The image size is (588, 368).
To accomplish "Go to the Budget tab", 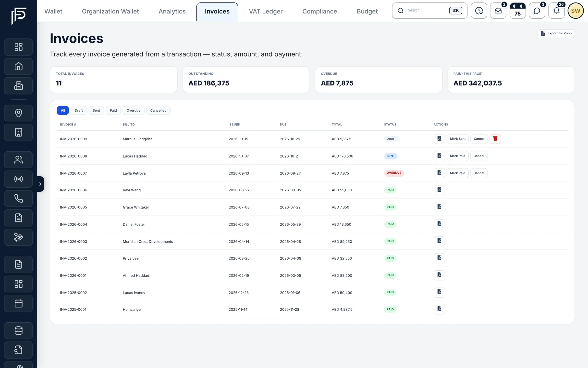I will tap(367, 11).
